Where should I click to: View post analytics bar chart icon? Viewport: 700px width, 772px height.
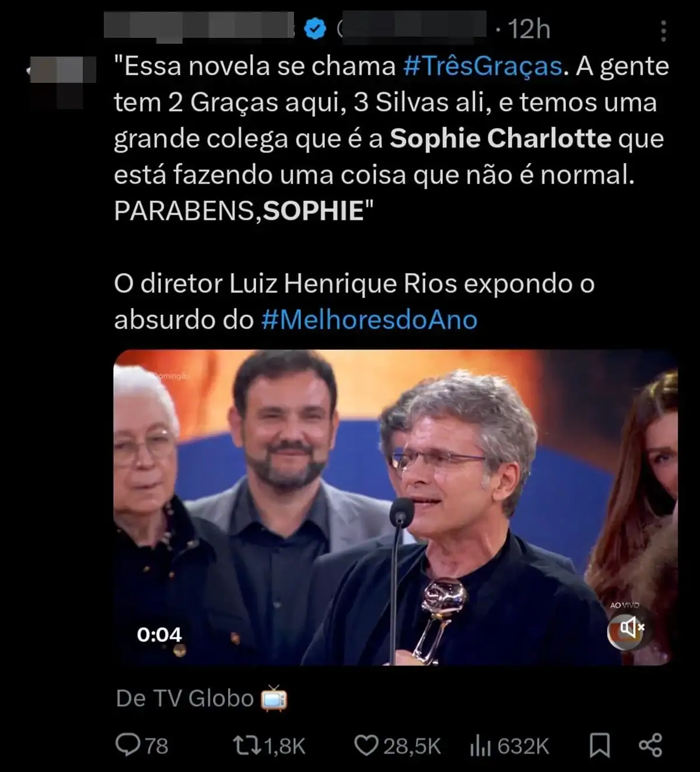(x=481, y=746)
